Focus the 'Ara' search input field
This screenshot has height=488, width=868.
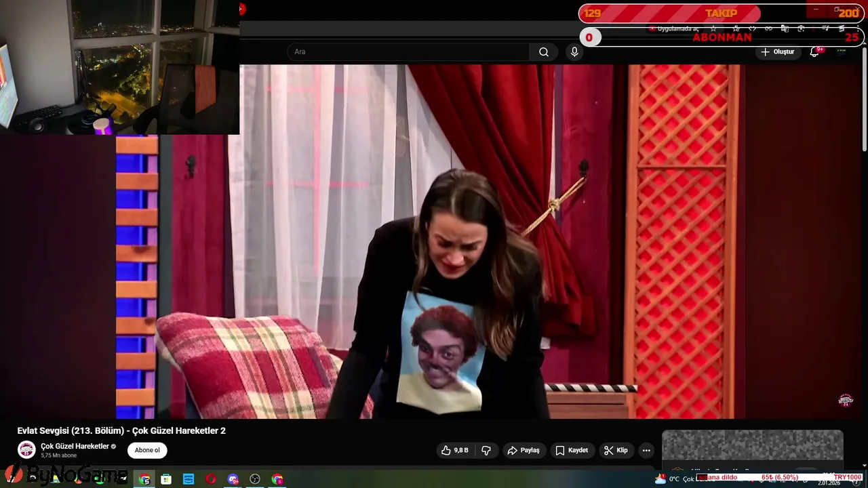(408, 52)
